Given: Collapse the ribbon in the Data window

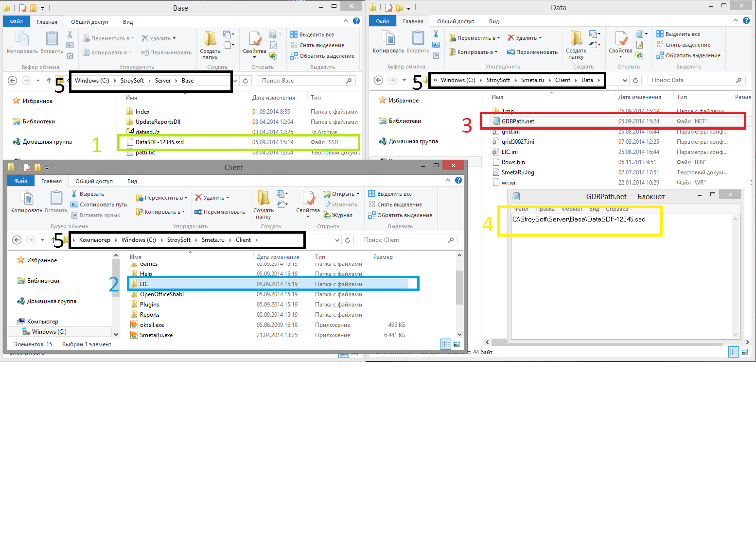Looking at the screenshot, I should 736,21.
